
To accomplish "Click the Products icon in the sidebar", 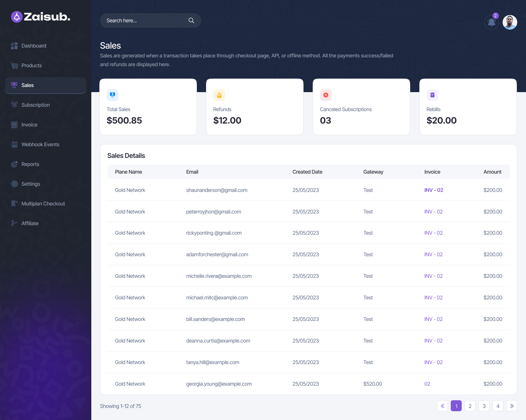I will point(15,65).
